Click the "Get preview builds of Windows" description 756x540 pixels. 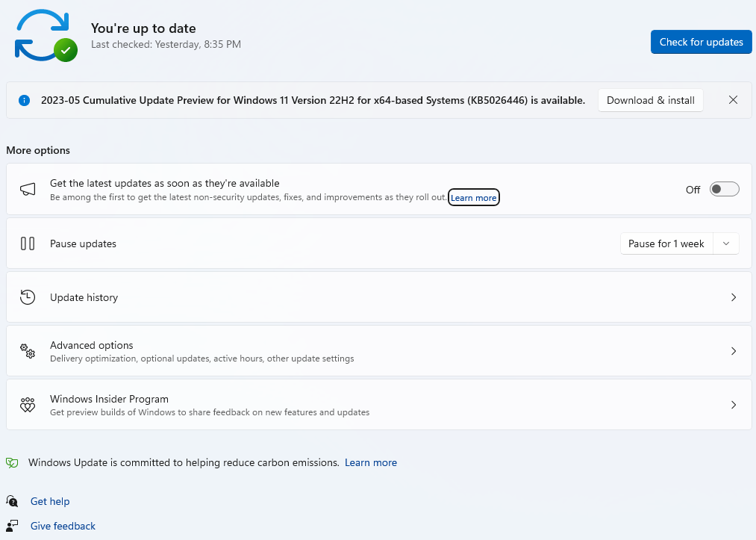click(x=210, y=412)
